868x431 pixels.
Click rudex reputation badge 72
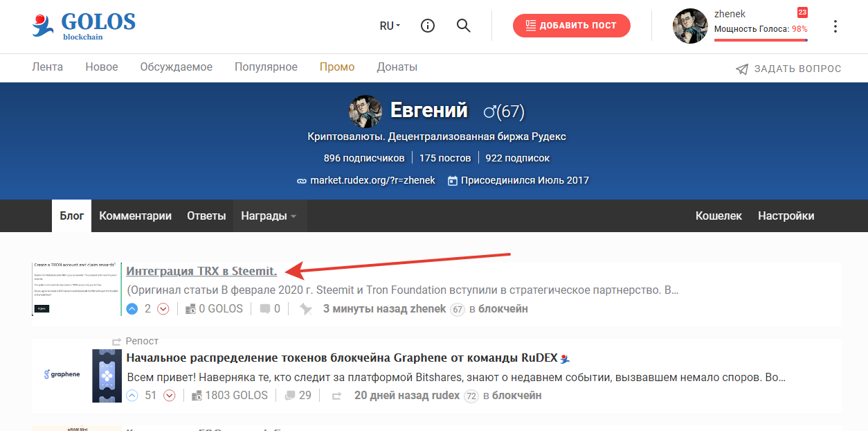471,396
